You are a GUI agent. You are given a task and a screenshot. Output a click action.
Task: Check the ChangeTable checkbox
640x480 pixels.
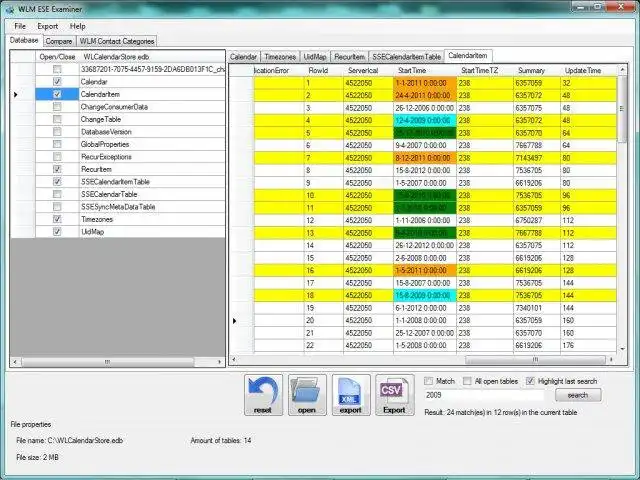pyautogui.click(x=57, y=119)
